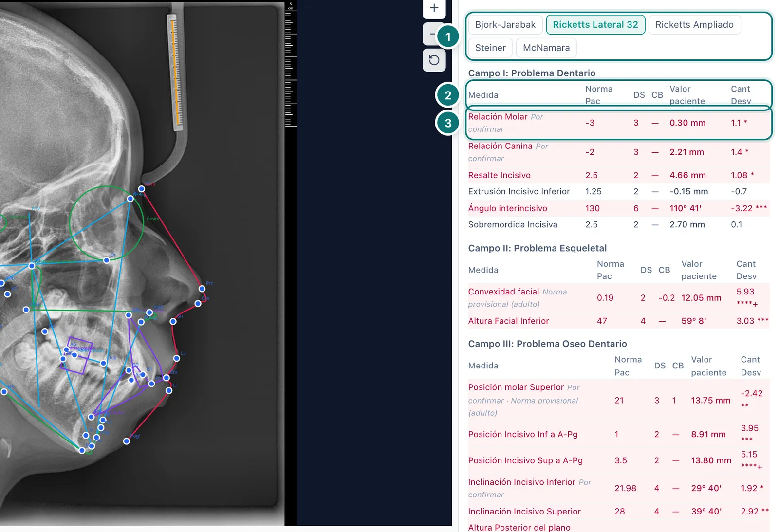Screen dimensions: 779x532
Task: Switch to Ricketts Lateral 32 analysis
Action: 595,25
